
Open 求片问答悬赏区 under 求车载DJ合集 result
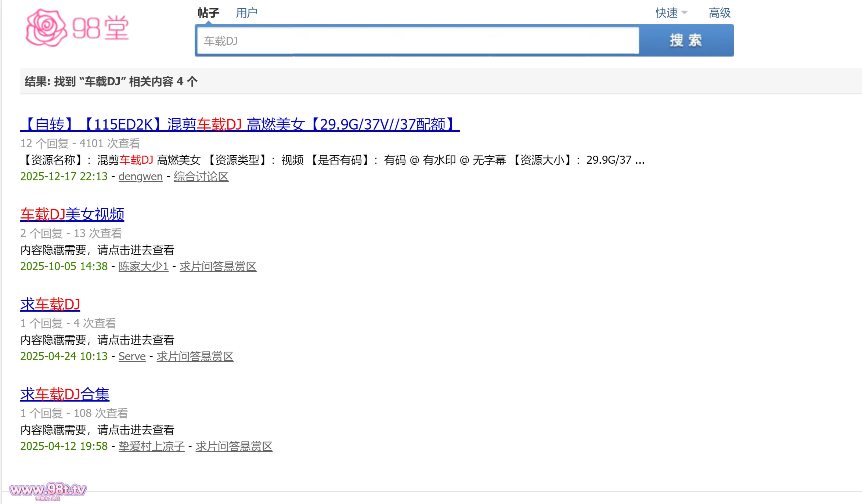coord(234,446)
